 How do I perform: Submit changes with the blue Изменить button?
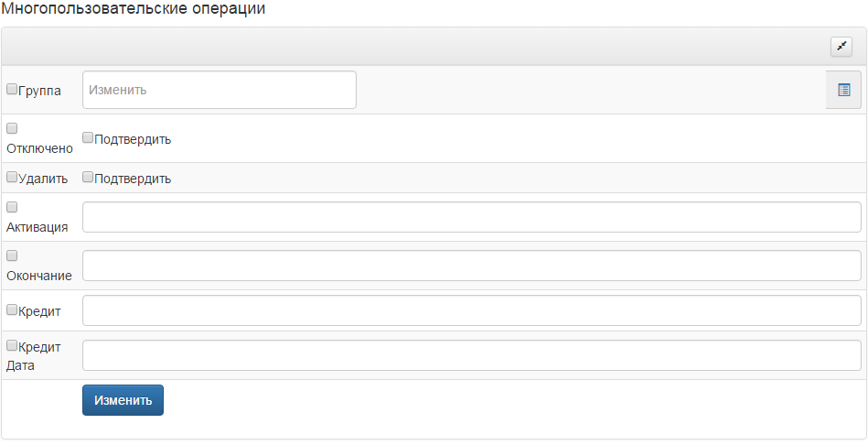tap(123, 400)
